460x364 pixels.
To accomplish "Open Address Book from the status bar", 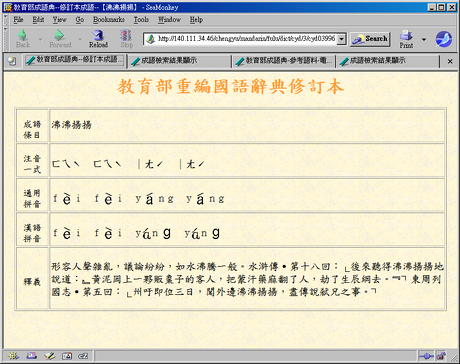I will point(67,356).
